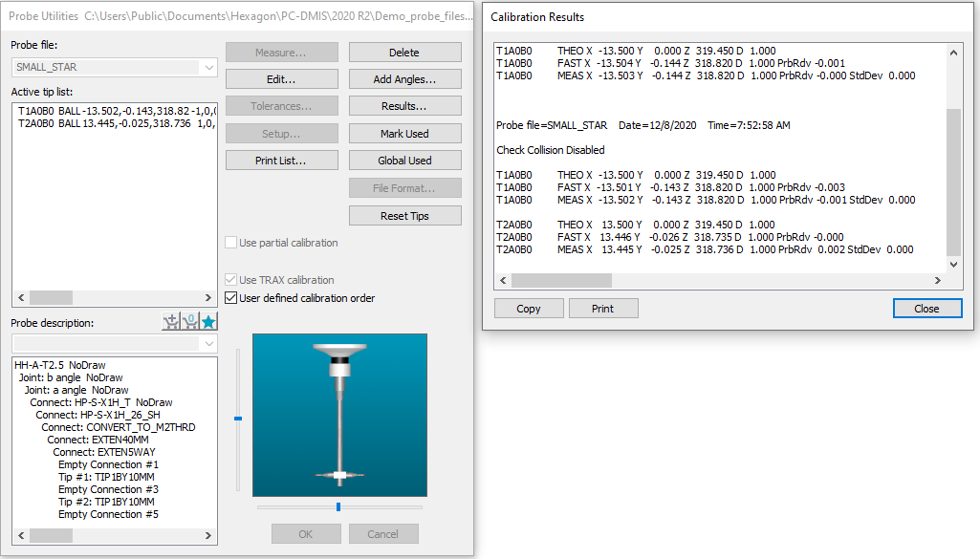This screenshot has width=980, height=559.
Task: Open probe favorites with the star icon
Action: coord(208,322)
